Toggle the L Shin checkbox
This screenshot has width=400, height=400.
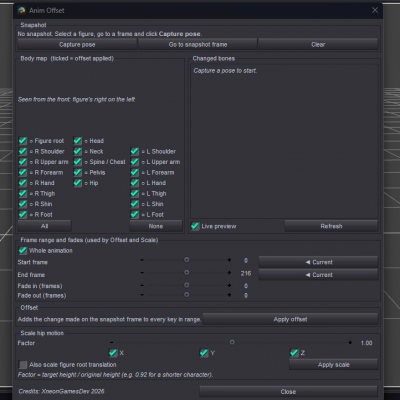(135, 204)
